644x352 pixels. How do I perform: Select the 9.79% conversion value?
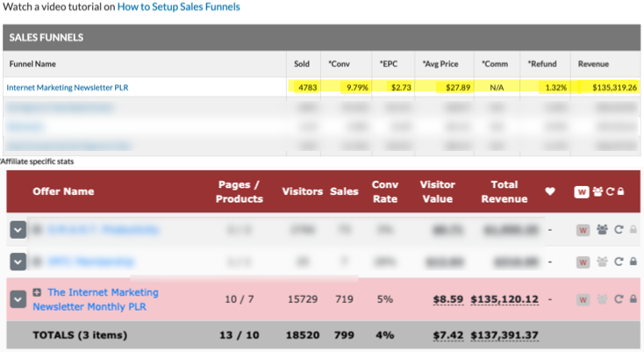tap(357, 88)
